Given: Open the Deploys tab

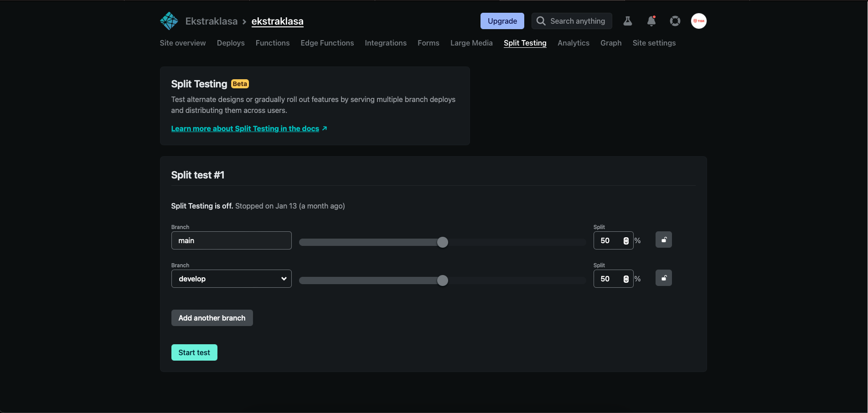Looking at the screenshot, I should click(x=231, y=43).
